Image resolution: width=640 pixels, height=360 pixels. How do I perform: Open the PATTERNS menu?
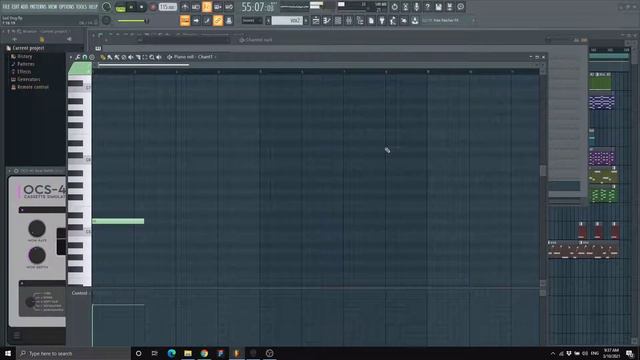tap(38, 7)
